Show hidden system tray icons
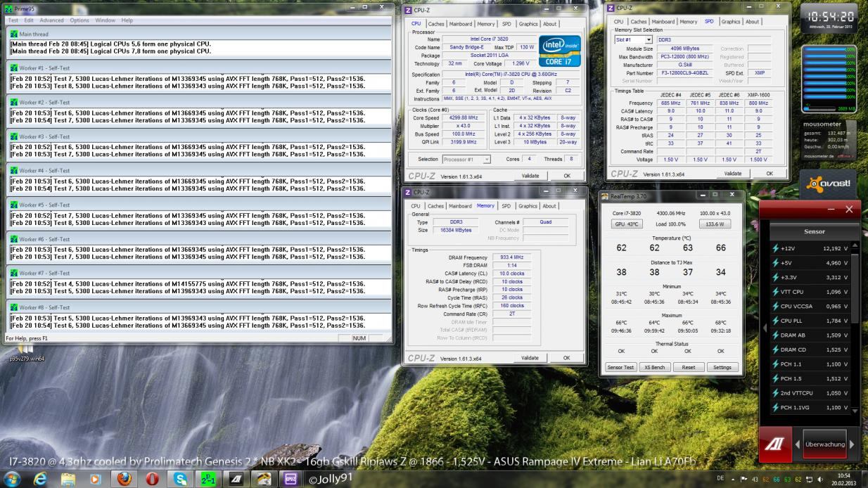 click(x=732, y=479)
